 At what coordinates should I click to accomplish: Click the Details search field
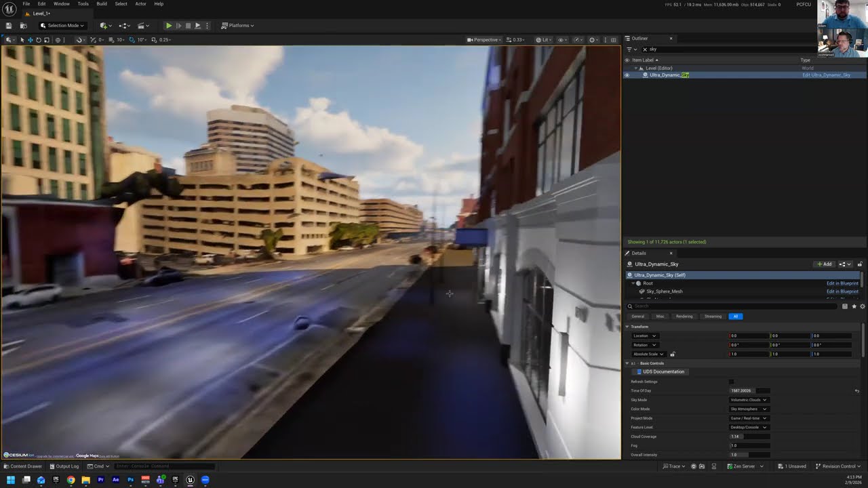pyautogui.click(x=732, y=306)
